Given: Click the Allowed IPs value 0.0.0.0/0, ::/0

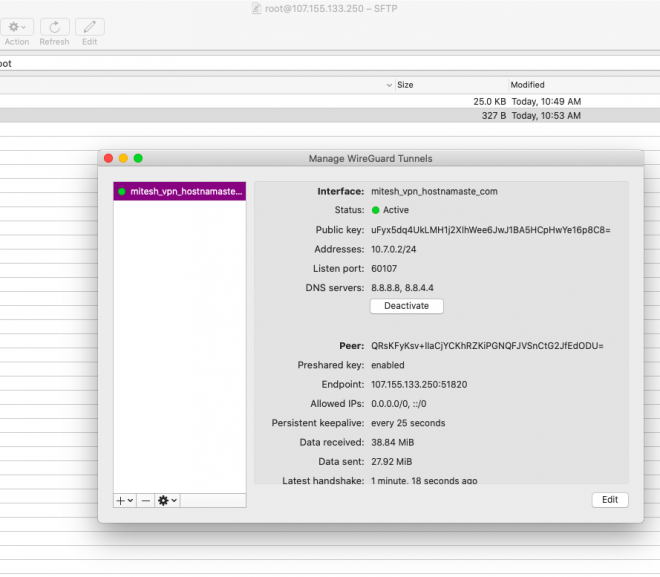Looking at the screenshot, I should (398, 404).
